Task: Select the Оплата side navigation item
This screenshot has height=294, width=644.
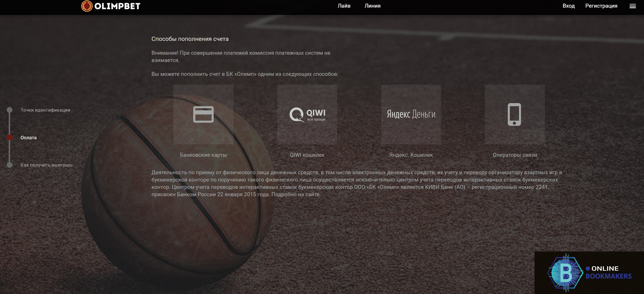Action: point(28,138)
